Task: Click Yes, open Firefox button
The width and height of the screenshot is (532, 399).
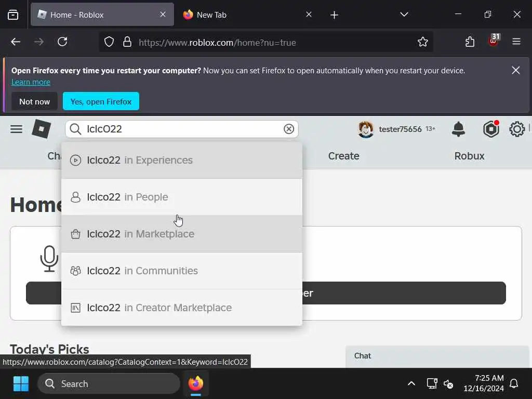Action: (x=101, y=101)
